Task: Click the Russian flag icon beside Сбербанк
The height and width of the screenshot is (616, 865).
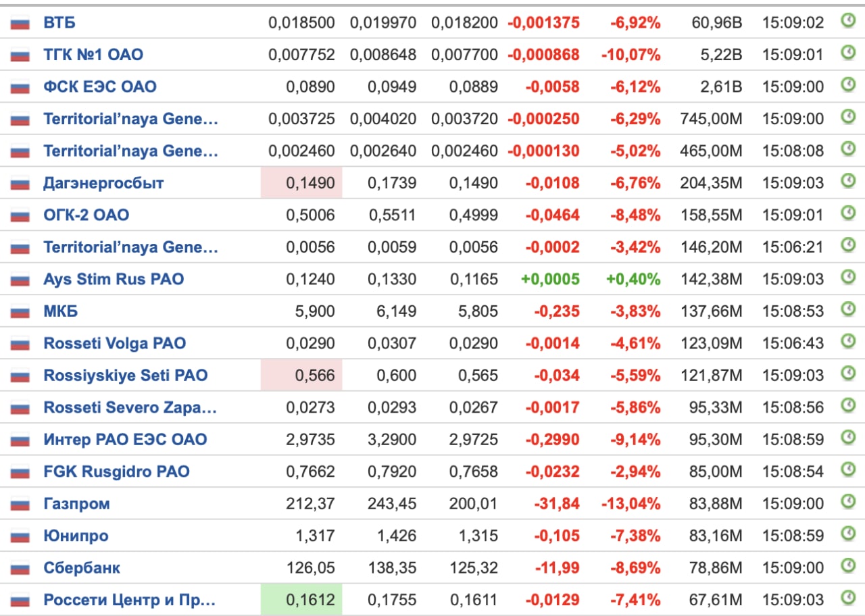Action: 20,569
